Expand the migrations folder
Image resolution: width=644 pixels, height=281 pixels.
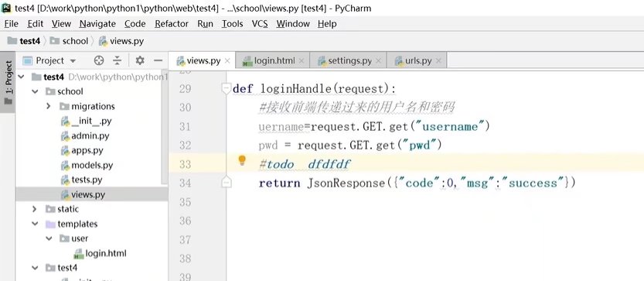49,106
